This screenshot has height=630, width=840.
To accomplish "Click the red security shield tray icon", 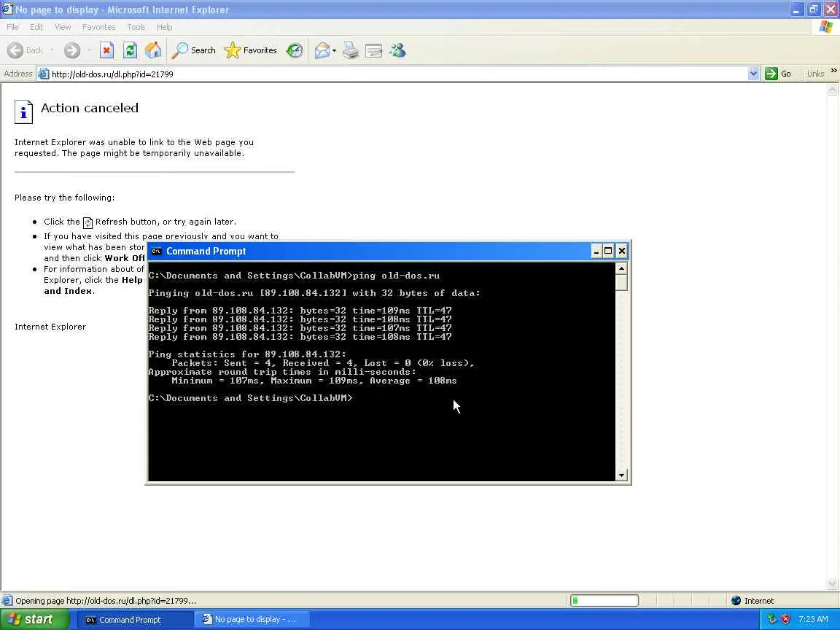I will pyautogui.click(x=786, y=619).
